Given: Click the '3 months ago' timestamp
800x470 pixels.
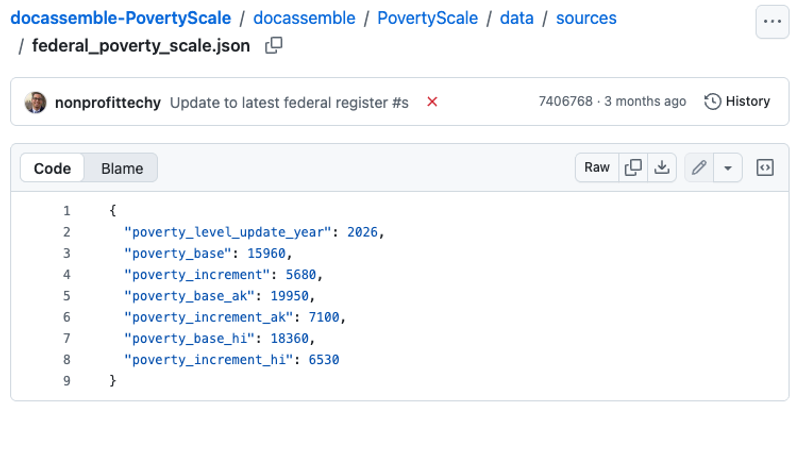Looking at the screenshot, I should click(x=645, y=101).
